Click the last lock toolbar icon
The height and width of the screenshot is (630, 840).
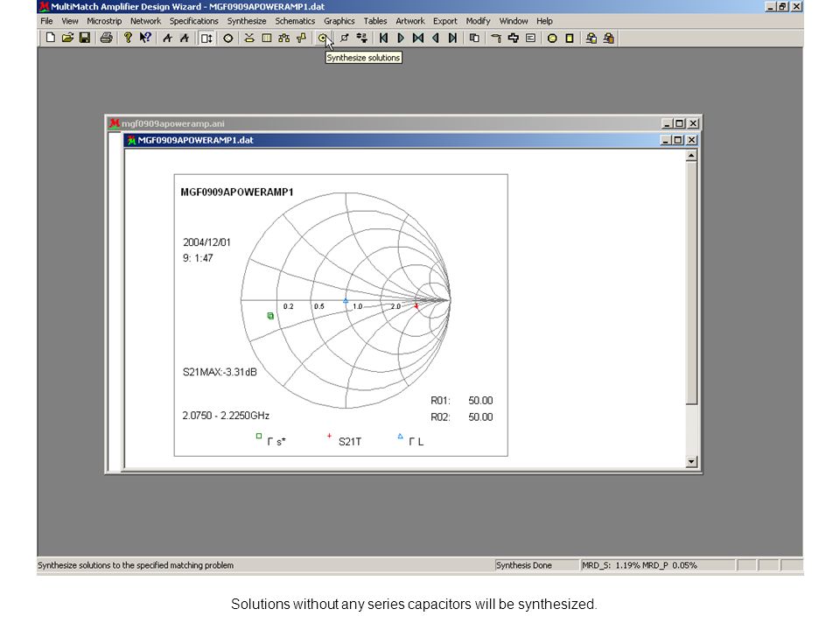(609, 38)
